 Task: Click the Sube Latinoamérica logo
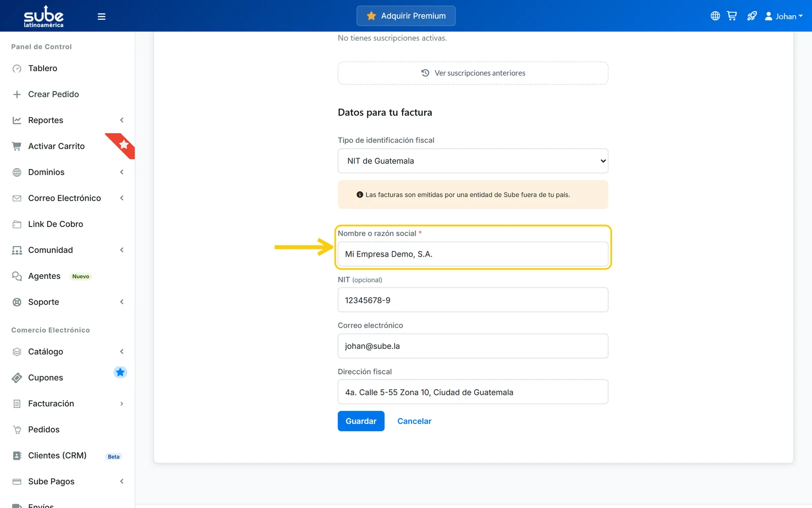[x=44, y=16]
